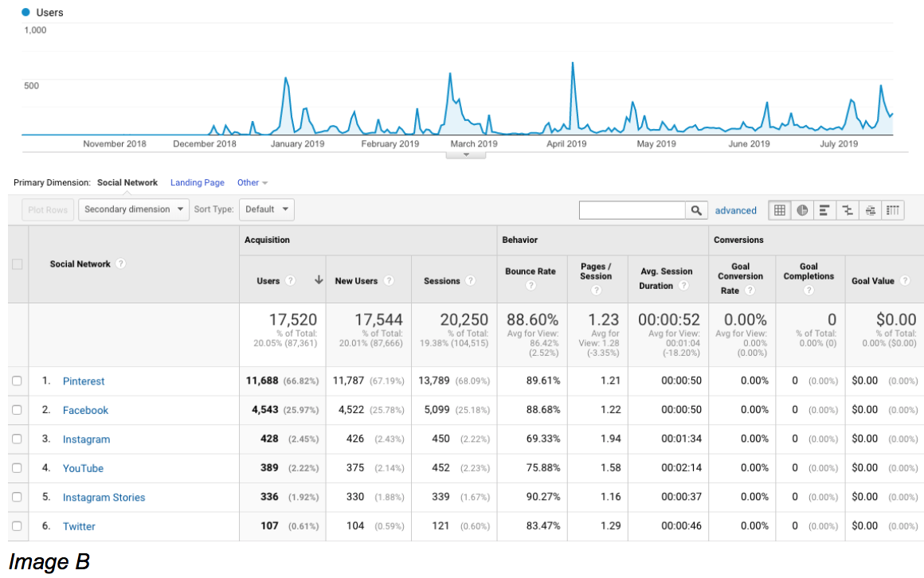Viewport: 924px width, 578px height.
Task: Check the Instagram row checkbox
Action: [17, 439]
